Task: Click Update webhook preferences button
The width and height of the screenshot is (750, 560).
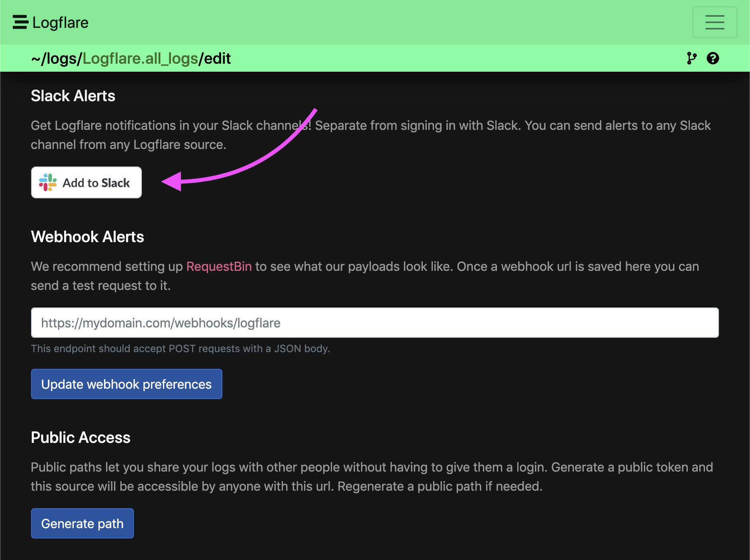Action: (x=126, y=384)
